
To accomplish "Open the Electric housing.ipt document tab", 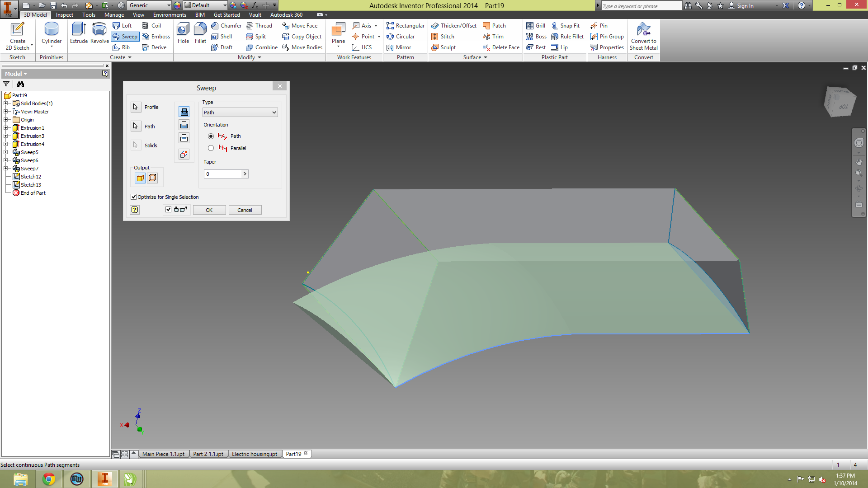I will click(254, 454).
